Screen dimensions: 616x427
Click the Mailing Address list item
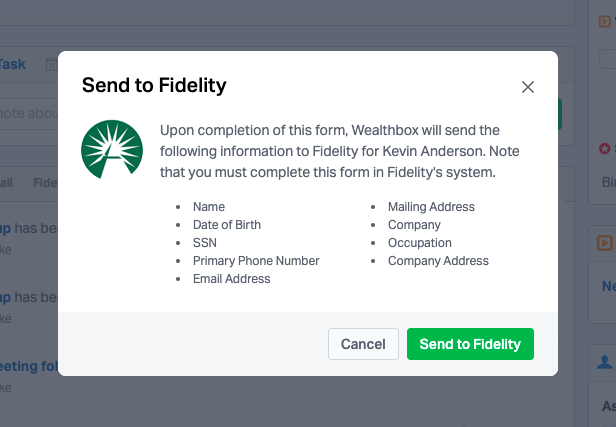[431, 207]
